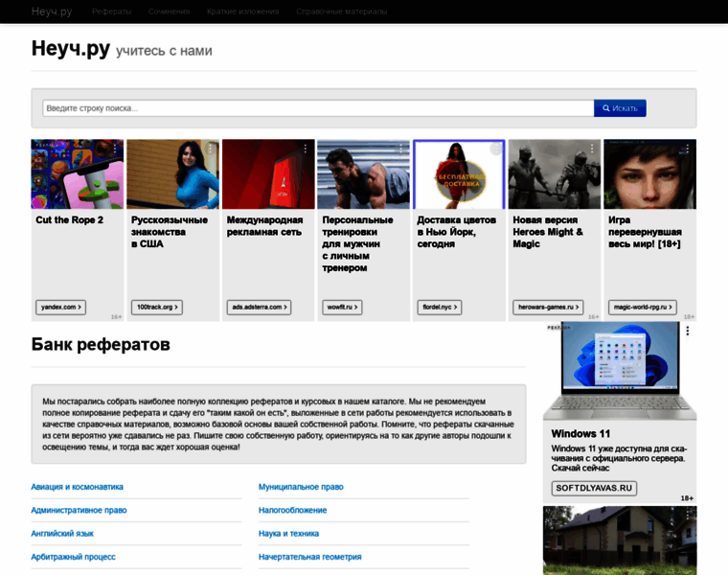The image size is (728, 575).
Task: Open the Муниципальное право category
Action: click(301, 487)
